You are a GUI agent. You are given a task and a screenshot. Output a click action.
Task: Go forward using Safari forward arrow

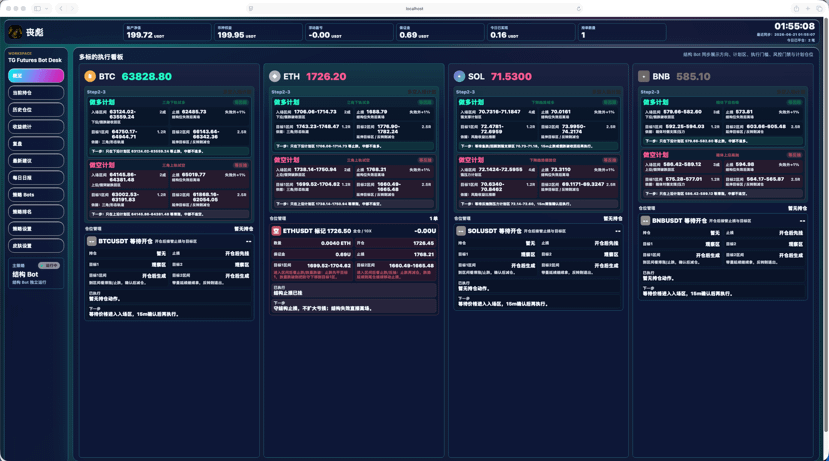pyautogui.click(x=72, y=8)
